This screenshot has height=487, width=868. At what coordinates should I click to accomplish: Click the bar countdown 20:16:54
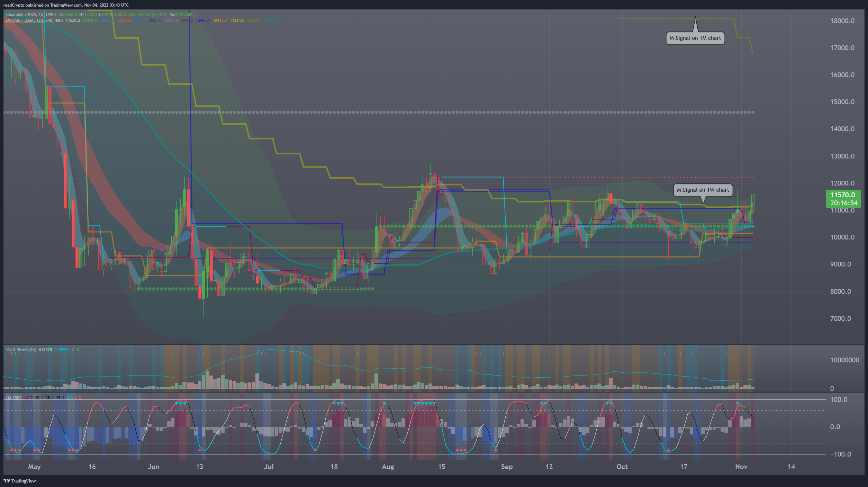[x=844, y=203]
